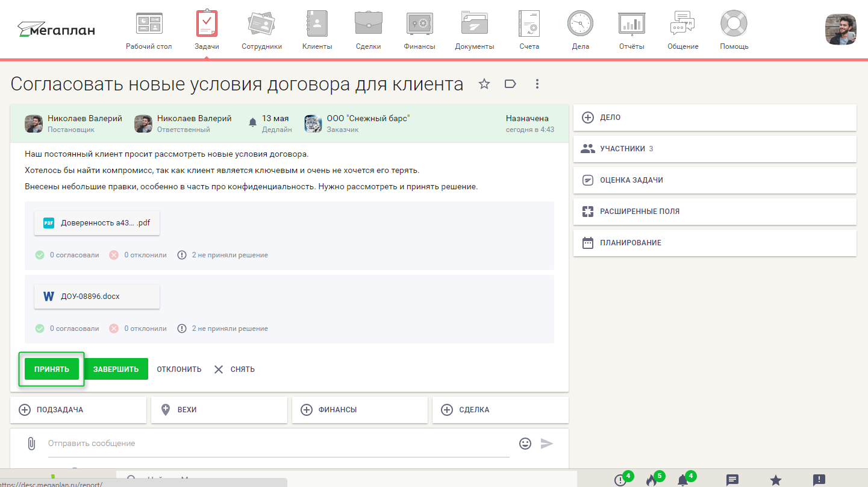Click 2 не приняли решение under docx
The image size is (868, 487).
tap(223, 328)
